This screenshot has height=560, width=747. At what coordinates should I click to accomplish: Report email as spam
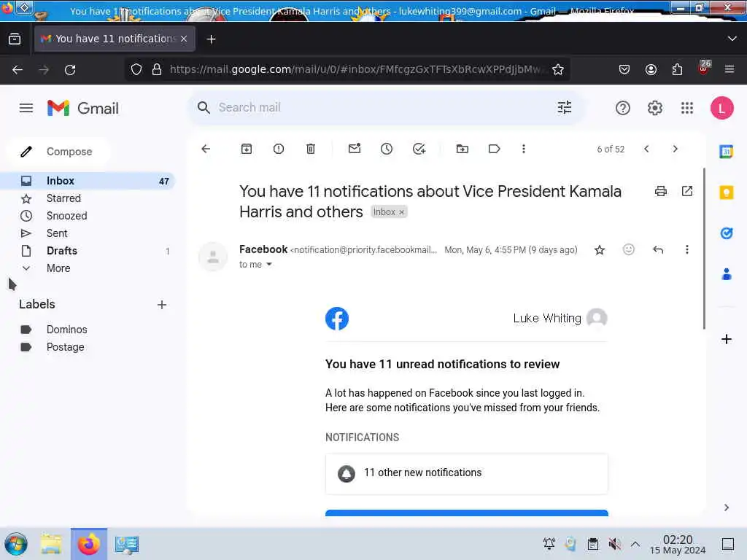tap(279, 149)
